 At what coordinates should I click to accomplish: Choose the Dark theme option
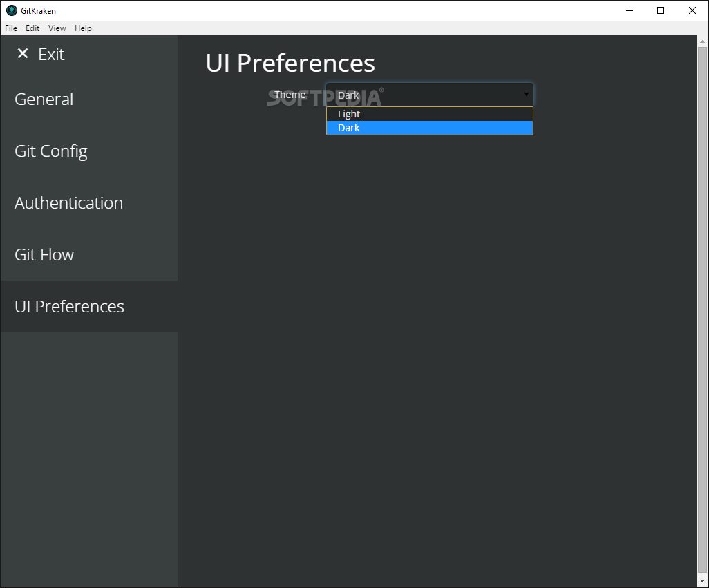(x=430, y=128)
